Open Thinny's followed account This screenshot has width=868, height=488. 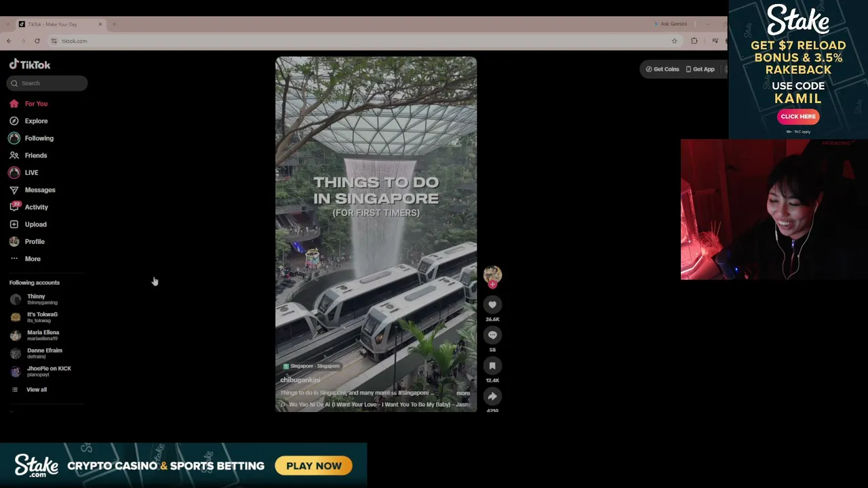coord(42,299)
